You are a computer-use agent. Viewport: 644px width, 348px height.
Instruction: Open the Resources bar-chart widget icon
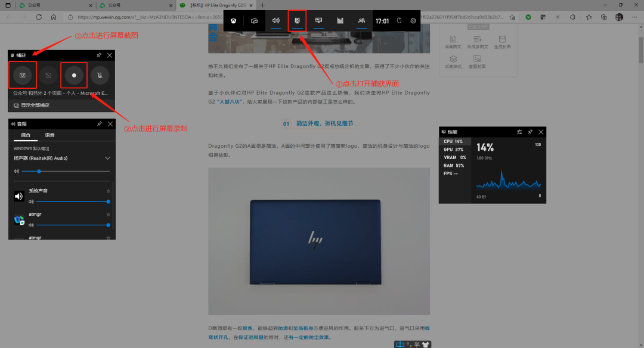340,20
